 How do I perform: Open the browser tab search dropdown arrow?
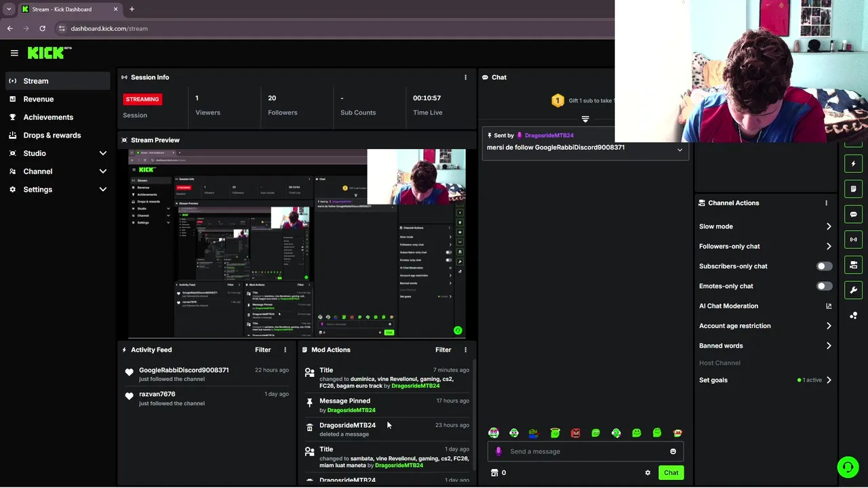pyautogui.click(x=9, y=9)
